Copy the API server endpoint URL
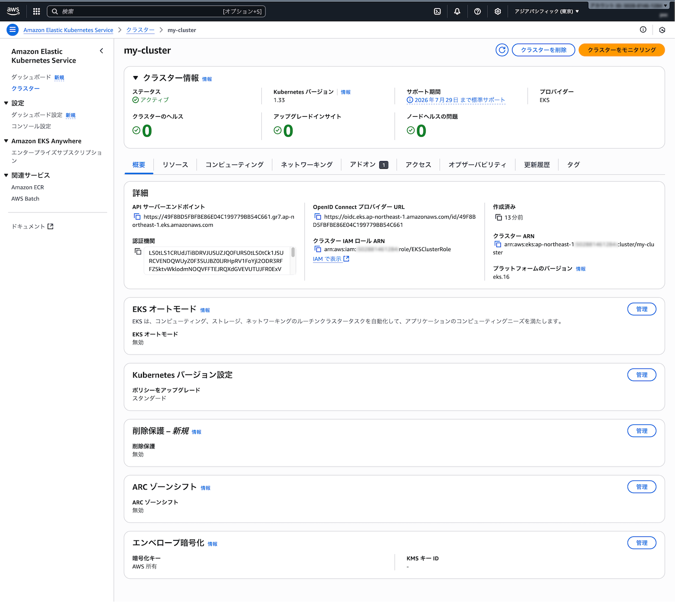Viewport: 675px width, 616px height. (x=137, y=217)
